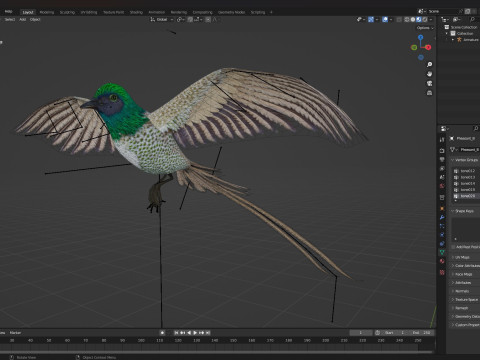Image resolution: width=480 pixels, height=360 pixels.
Task: Open the Render properties tab
Action: click(442, 151)
